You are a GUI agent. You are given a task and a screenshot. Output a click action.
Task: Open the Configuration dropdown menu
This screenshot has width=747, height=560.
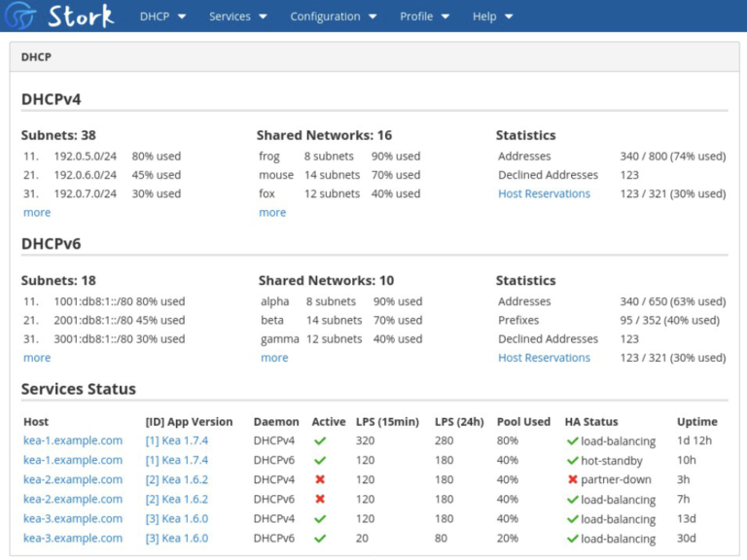pyautogui.click(x=332, y=17)
